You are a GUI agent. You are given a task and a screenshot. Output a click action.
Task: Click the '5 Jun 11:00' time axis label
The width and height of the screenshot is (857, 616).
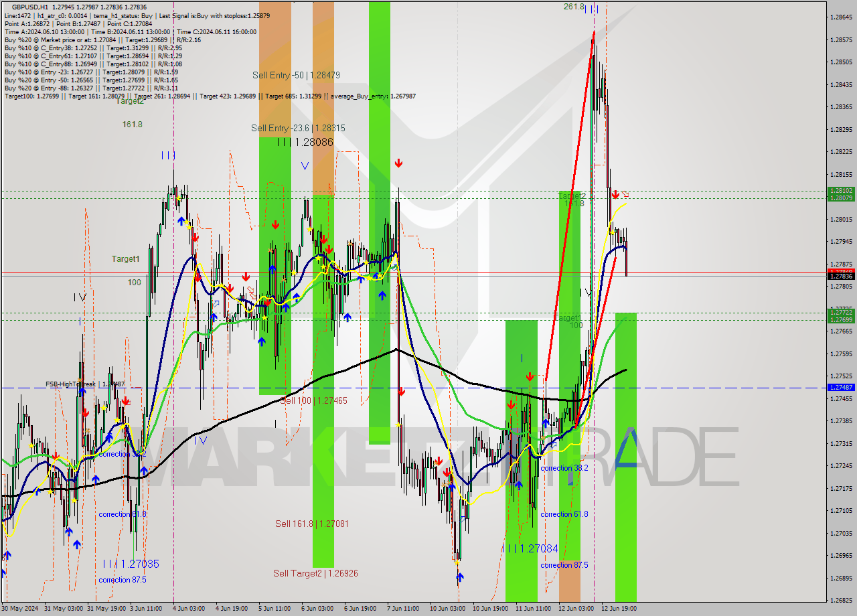point(275,609)
